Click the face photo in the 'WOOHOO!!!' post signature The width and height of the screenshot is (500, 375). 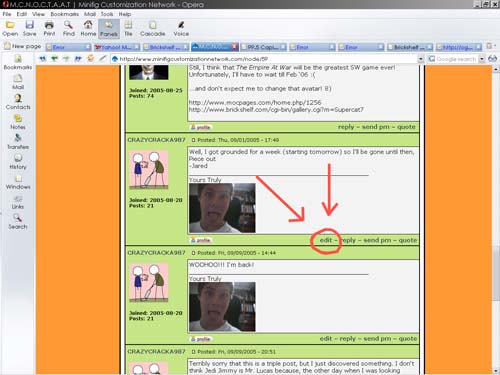222,307
